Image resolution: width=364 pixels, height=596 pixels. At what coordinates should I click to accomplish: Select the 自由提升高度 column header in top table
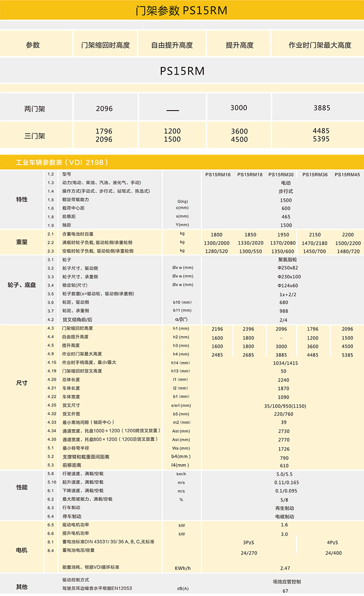coord(172,45)
